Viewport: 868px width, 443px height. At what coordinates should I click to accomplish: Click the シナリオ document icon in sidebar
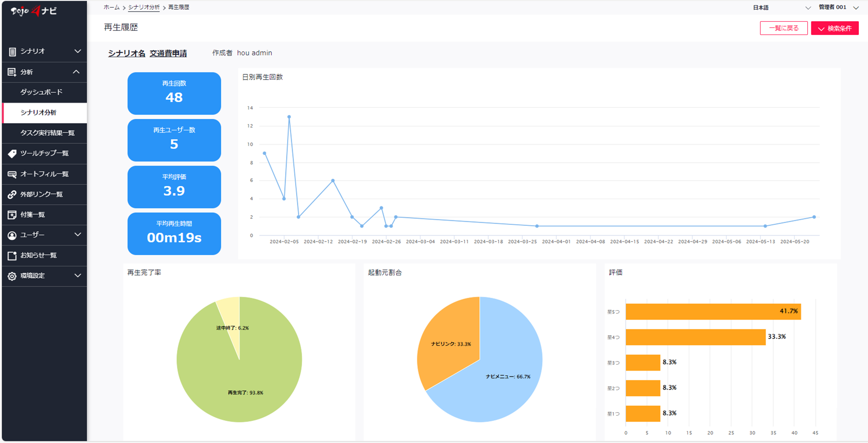tap(12, 52)
